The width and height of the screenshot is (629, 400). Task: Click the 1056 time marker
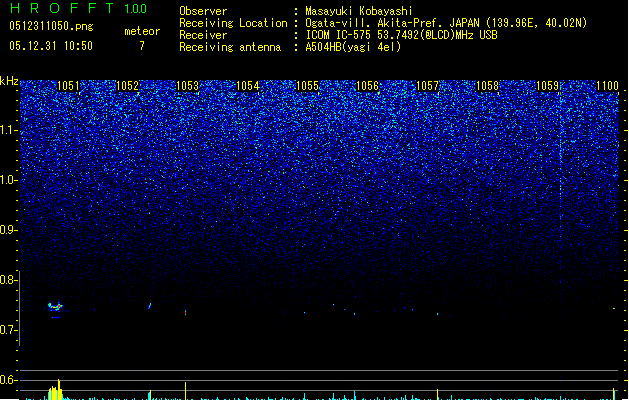[x=367, y=85]
